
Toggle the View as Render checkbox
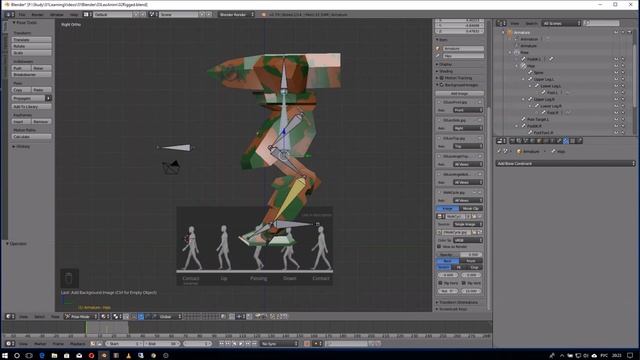pyautogui.click(x=439, y=247)
